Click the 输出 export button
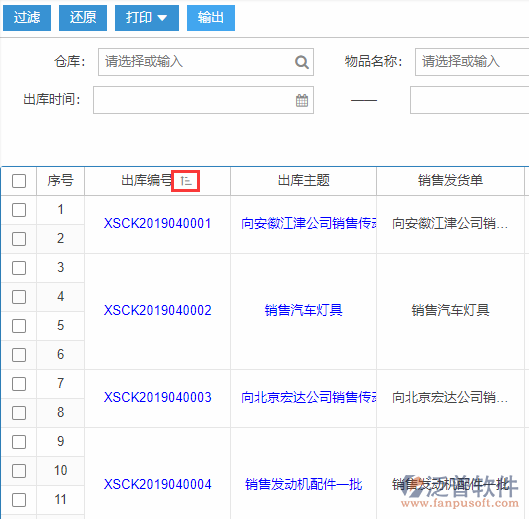 click(x=211, y=18)
